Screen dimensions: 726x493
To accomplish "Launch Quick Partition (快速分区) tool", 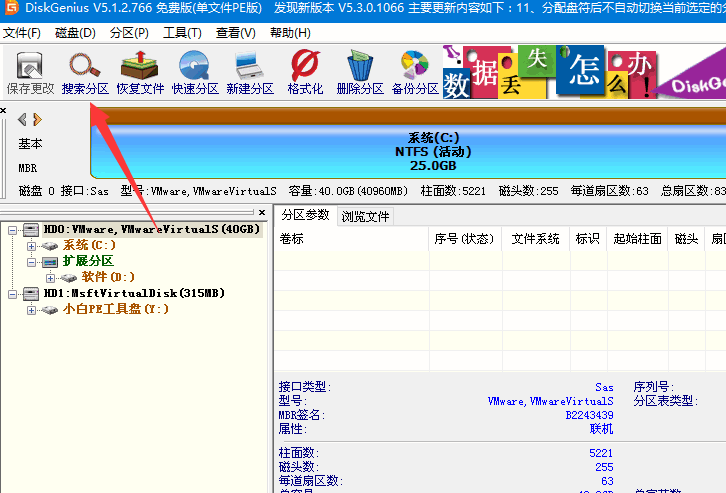I will tap(195, 73).
